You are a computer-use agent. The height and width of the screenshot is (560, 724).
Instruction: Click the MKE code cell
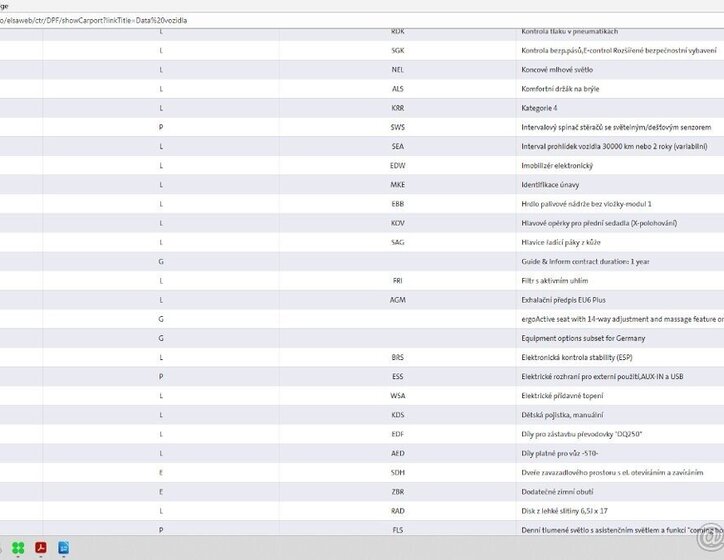tap(398, 184)
